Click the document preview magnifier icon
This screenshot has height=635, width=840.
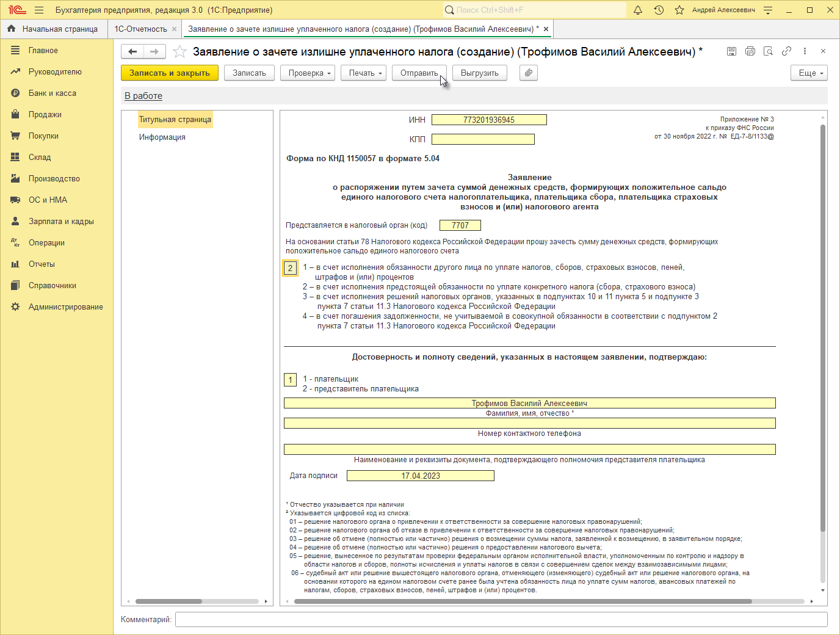click(x=769, y=51)
